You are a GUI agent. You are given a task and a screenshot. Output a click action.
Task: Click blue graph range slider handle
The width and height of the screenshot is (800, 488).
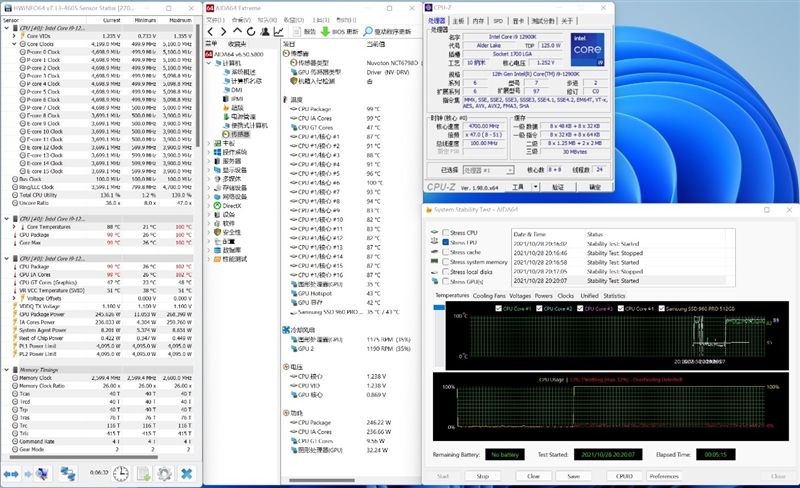coord(439,307)
